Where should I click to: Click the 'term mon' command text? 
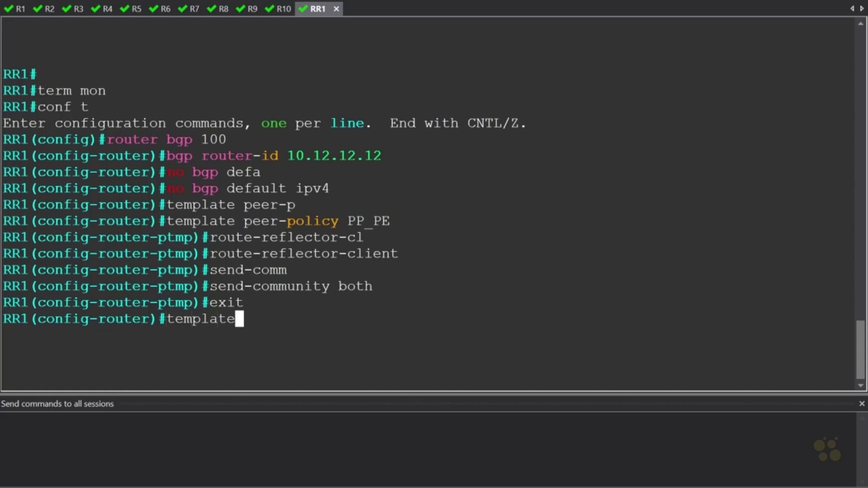point(72,91)
